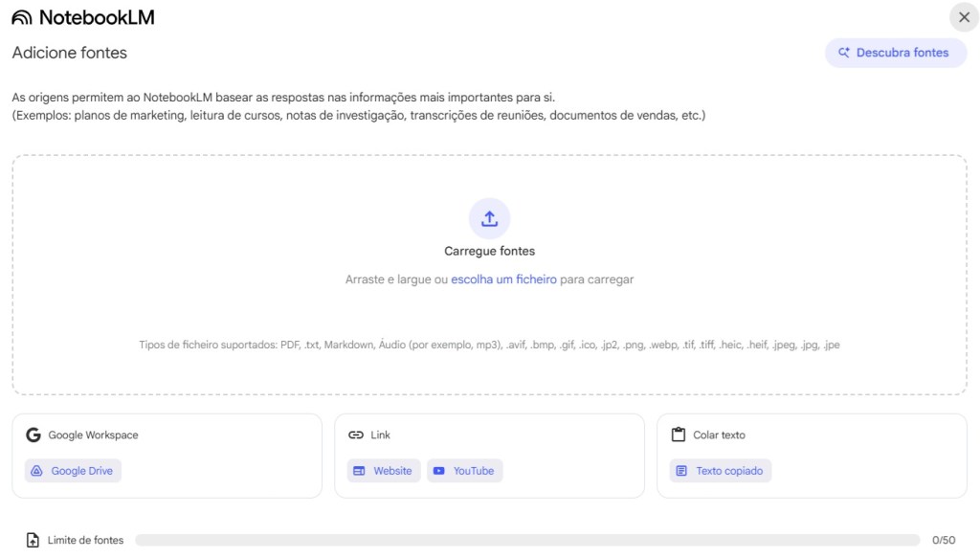The width and height of the screenshot is (980, 558).
Task: Click the Limite de fontes file icon
Action: (x=33, y=540)
